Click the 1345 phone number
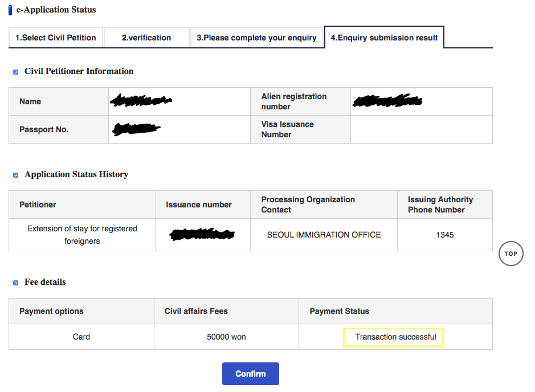This screenshot has width=535, height=392. click(445, 234)
